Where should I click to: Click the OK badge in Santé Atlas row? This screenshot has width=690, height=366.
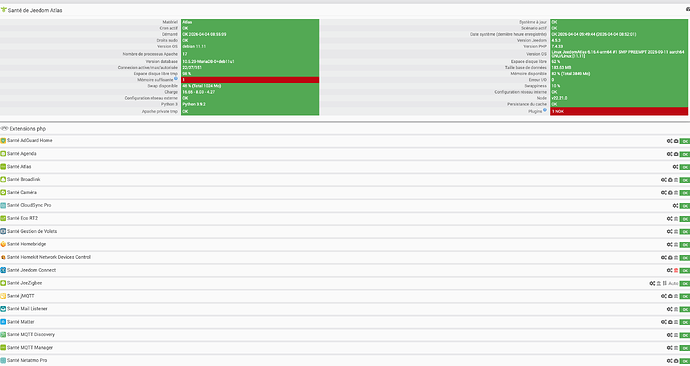pyautogui.click(x=685, y=167)
